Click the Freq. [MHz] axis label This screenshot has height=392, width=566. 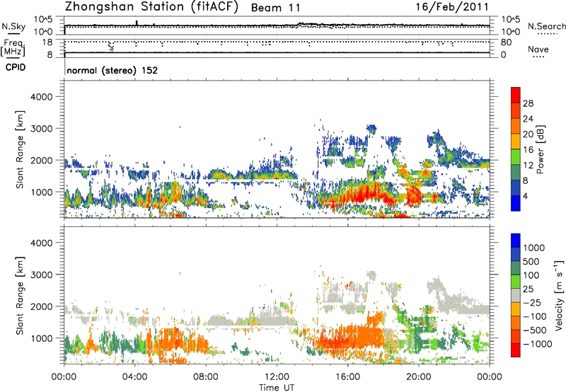tap(13, 47)
